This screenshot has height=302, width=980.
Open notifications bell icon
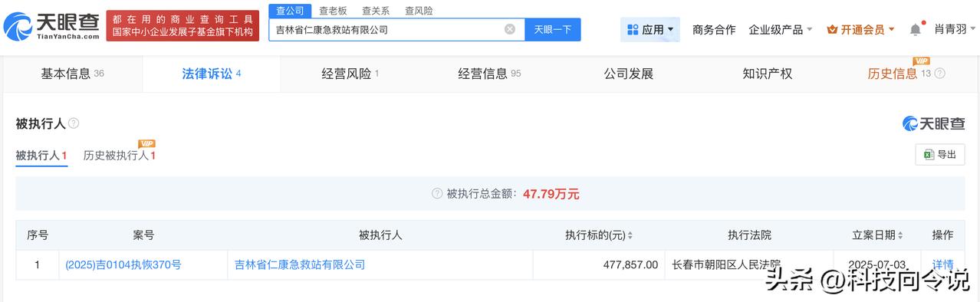coord(915,29)
